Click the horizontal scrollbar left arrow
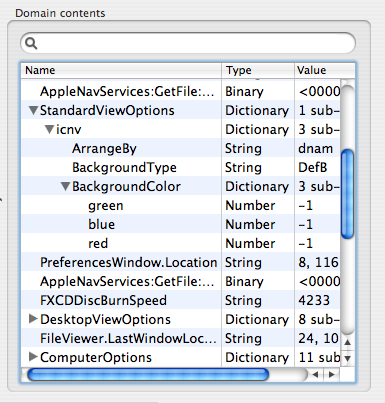 [315, 375]
